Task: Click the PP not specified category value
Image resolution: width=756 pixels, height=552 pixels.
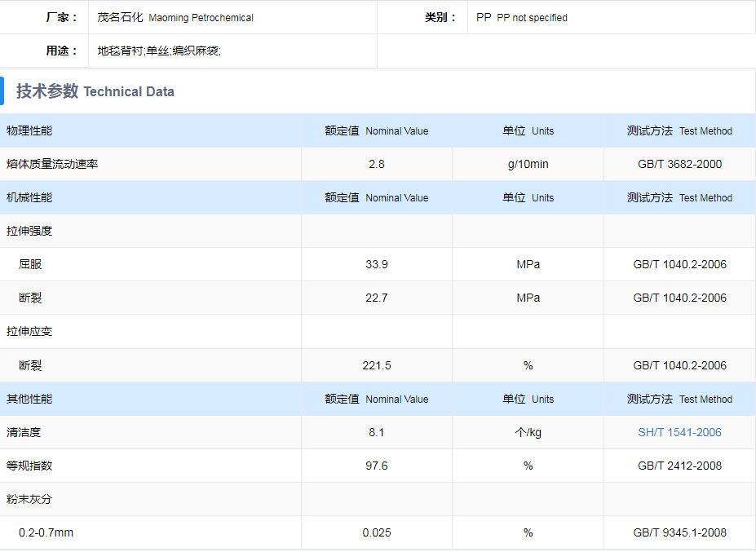Action: (x=522, y=17)
